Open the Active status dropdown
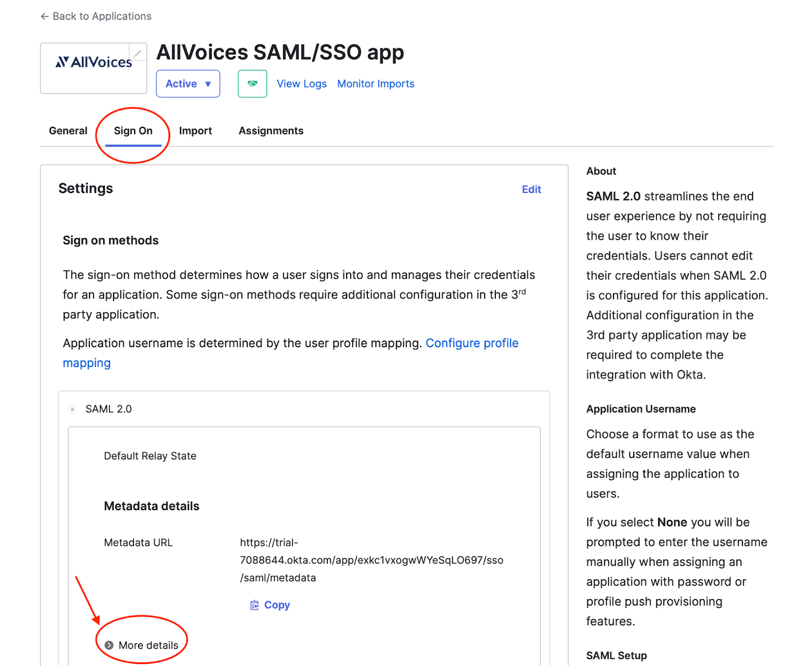The image size is (812, 666). pos(188,84)
